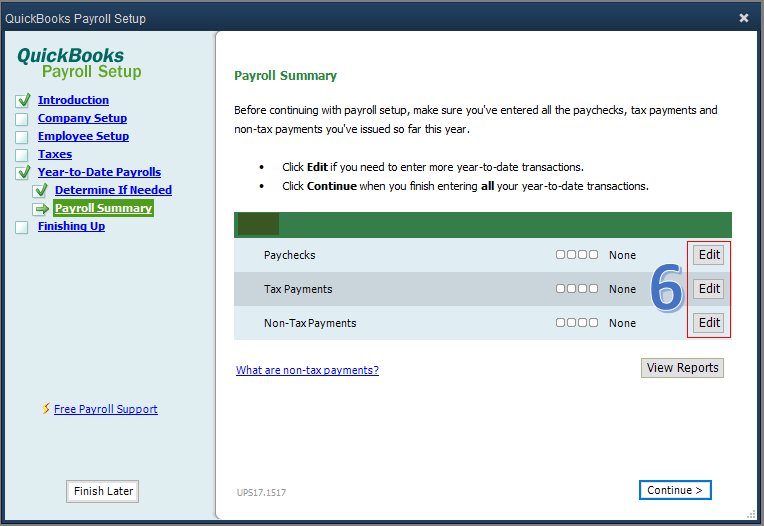Screen dimensions: 764x526
Task: Click the Employee Setup status checkbox
Action: pos(21,137)
